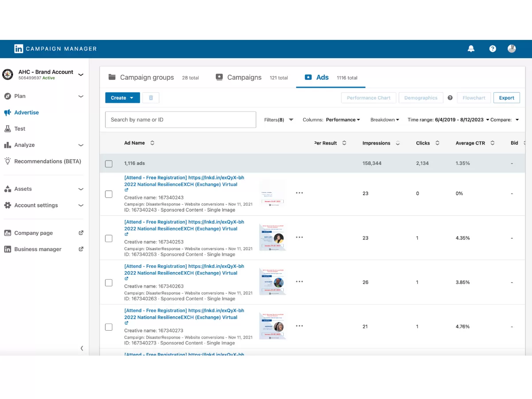
Task: Click the sort icon beside Impressions column
Action: click(x=398, y=143)
